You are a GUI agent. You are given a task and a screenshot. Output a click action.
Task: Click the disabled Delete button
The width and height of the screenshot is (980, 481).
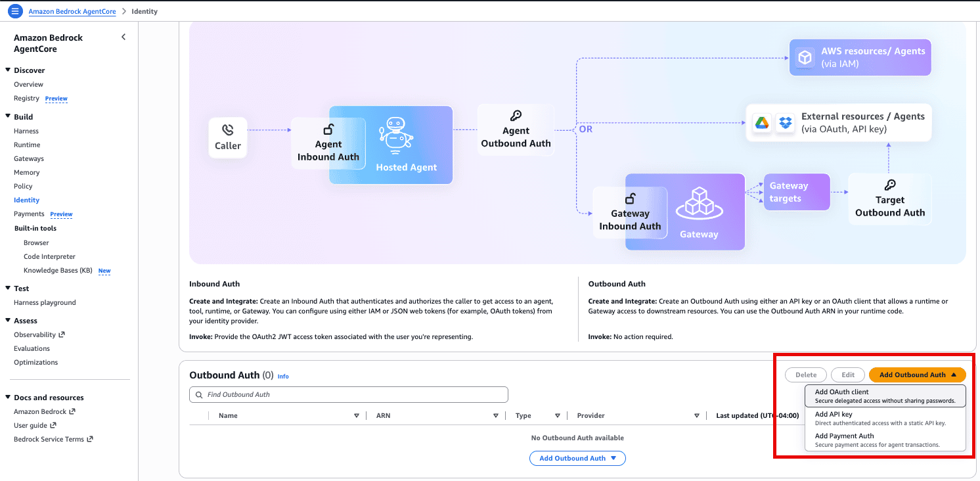(806, 375)
